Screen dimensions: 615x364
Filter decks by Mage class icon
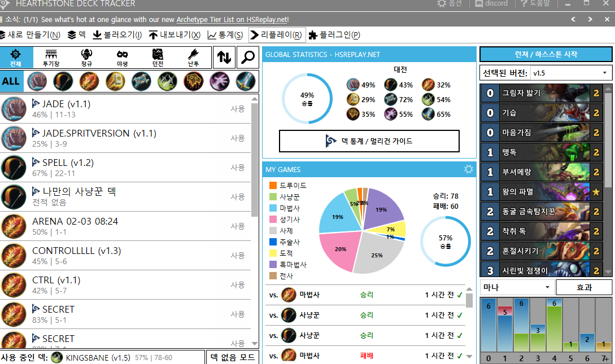click(x=89, y=81)
